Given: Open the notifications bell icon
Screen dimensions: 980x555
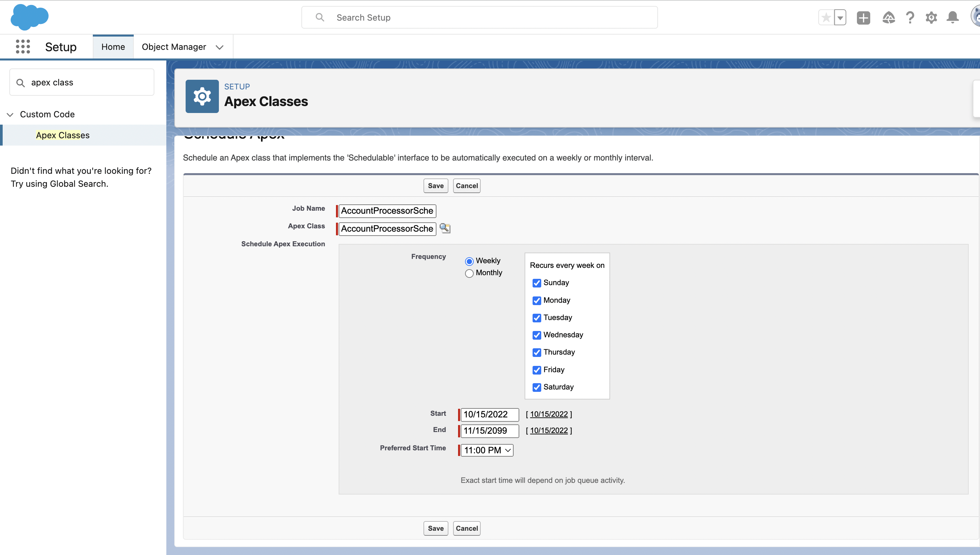Looking at the screenshot, I should [x=952, y=18].
